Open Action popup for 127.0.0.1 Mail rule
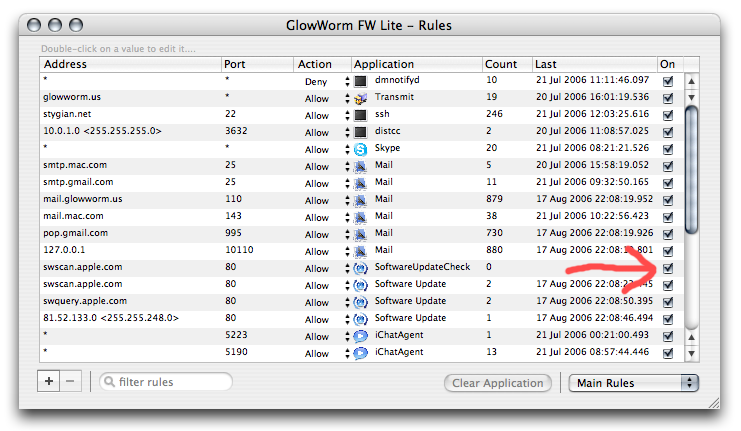 [347, 251]
